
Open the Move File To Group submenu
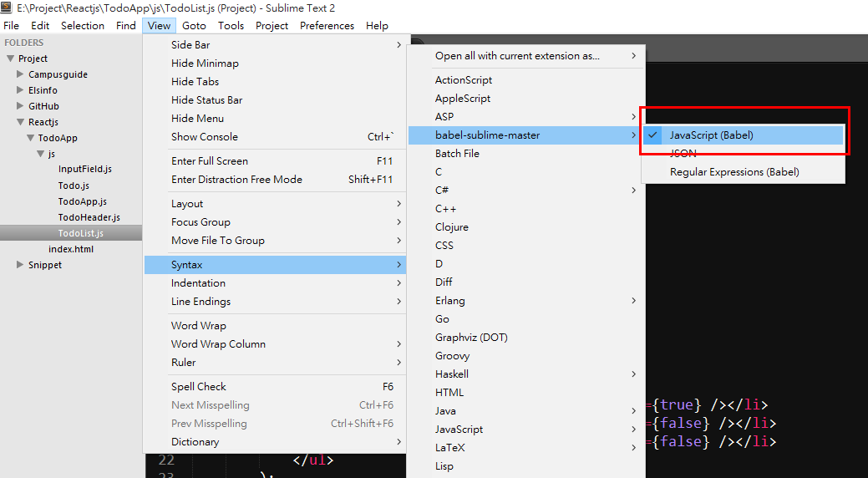pos(275,240)
